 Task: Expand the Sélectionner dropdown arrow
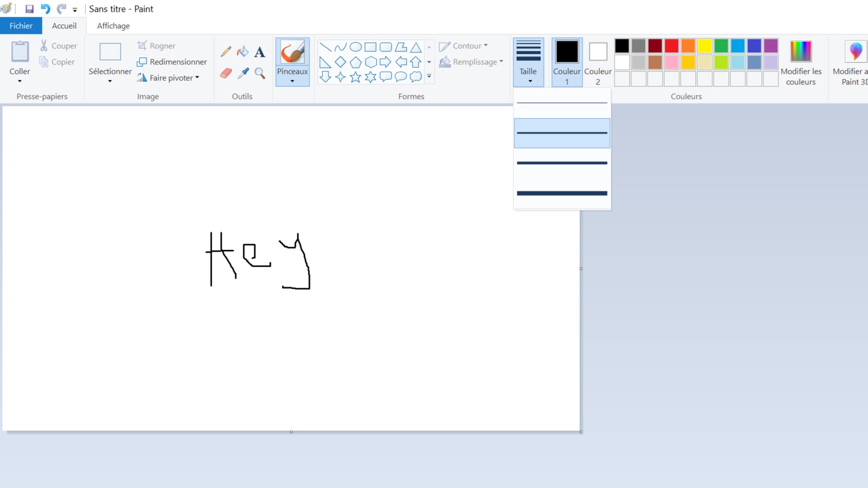pos(110,81)
